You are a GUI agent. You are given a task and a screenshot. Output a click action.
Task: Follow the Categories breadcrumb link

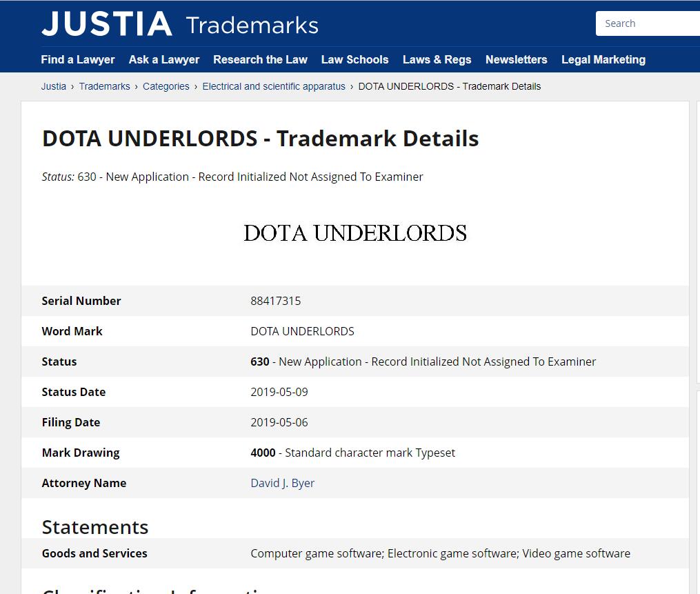point(166,86)
